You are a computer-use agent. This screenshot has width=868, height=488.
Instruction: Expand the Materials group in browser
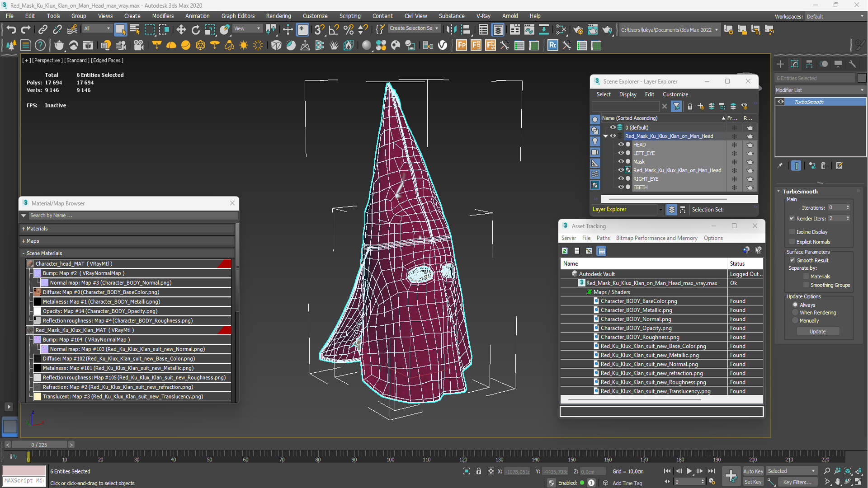coord(24,229)
